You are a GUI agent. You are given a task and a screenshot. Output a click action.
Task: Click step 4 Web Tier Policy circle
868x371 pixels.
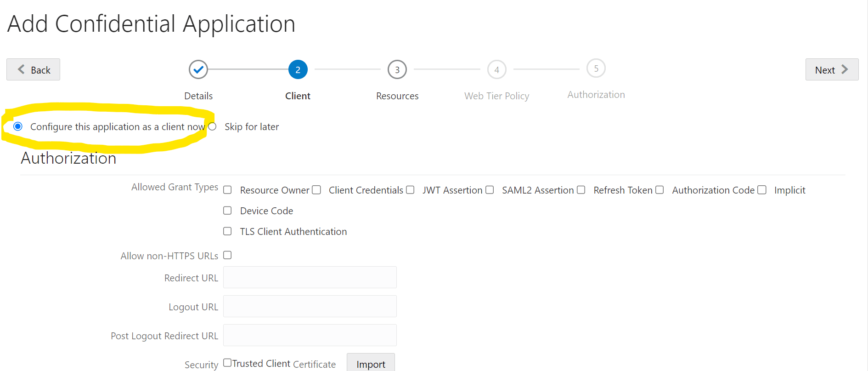[496, 69]
